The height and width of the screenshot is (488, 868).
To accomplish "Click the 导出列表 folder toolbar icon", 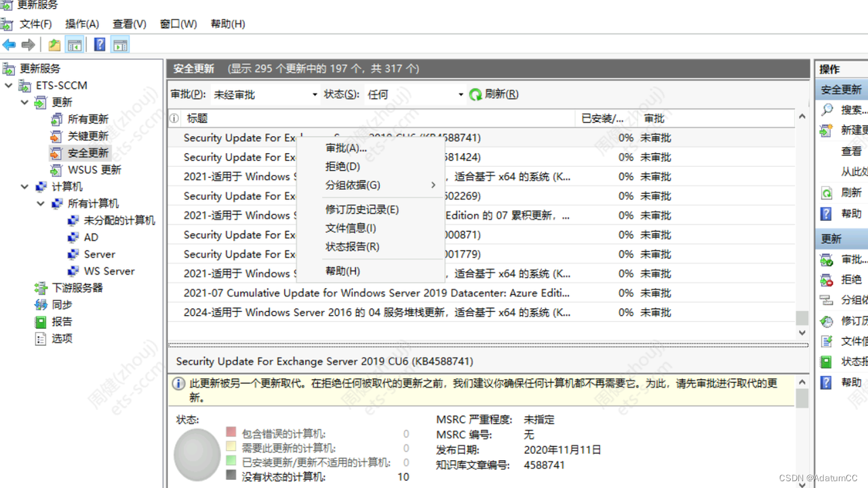I will coord(54,45).
